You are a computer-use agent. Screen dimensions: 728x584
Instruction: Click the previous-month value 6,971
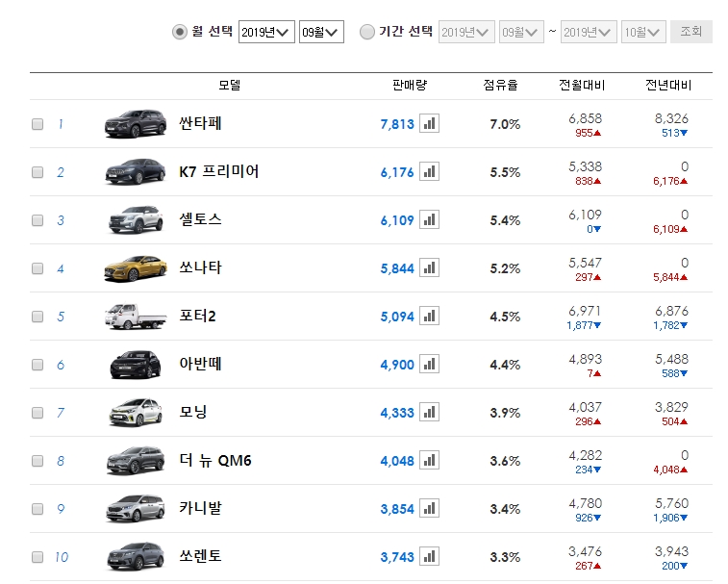(x=585, y=311)
